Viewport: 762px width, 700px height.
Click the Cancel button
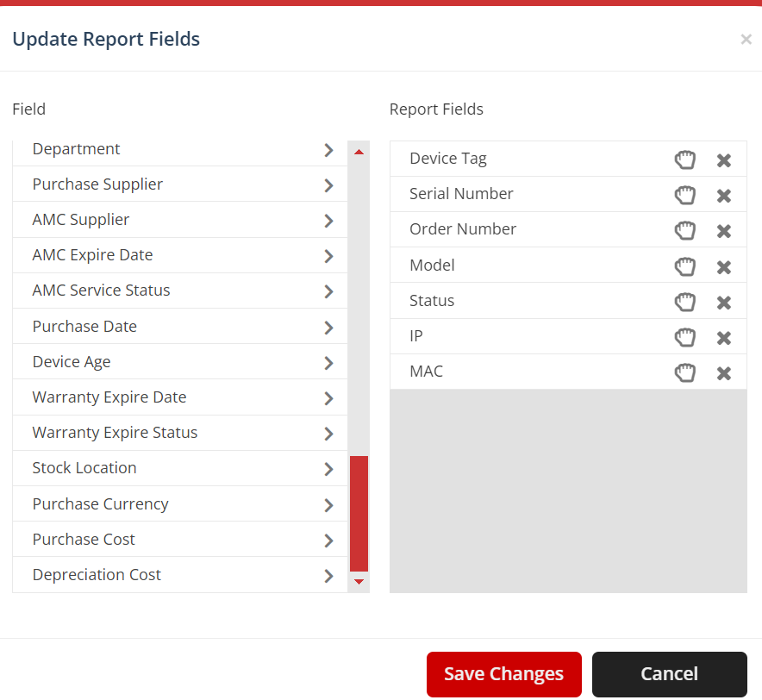pos(669,673)
